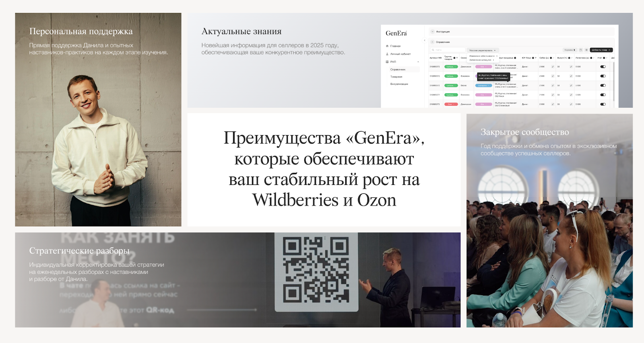Click the Закрытое сообщество heading
This screenshot has height=343, width=644.
[x=525, y=132]
